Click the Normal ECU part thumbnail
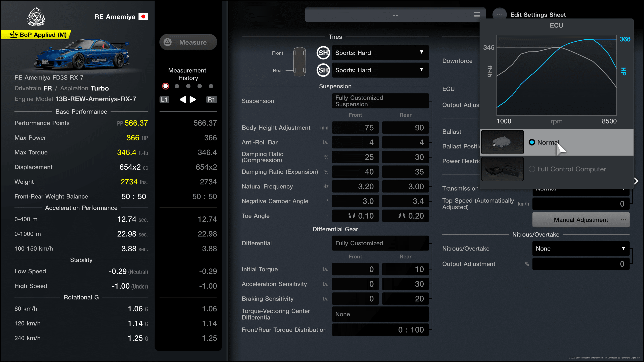The image size is (644, 362). tap(502, 142)
